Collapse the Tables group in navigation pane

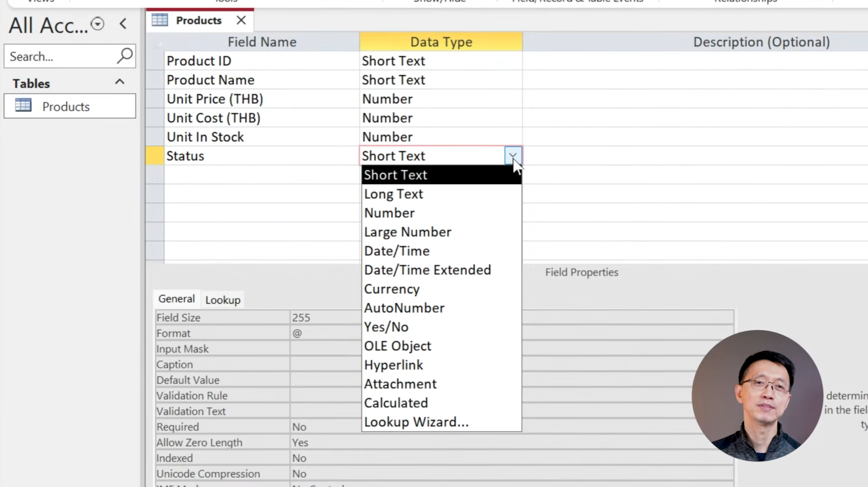click(x=119, y=82)
